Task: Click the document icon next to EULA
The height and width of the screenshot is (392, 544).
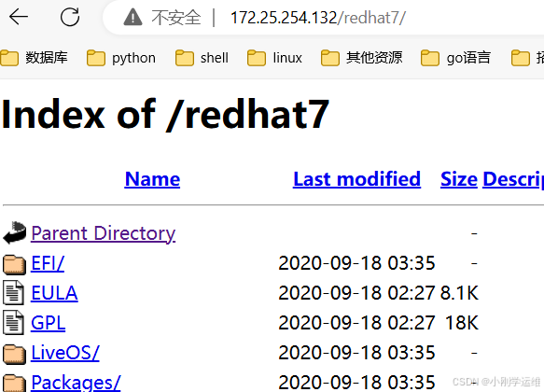Action: tap(14, 293)
